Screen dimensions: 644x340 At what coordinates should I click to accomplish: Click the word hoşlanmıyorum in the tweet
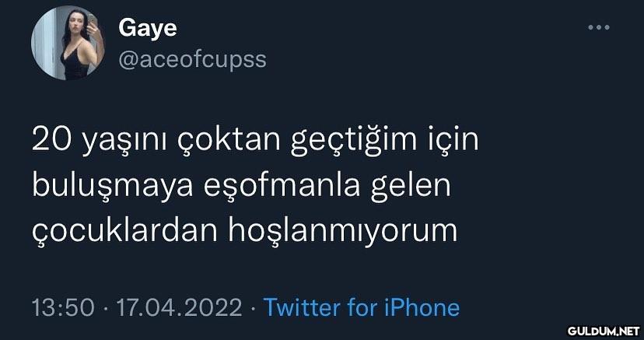[343, 232]
